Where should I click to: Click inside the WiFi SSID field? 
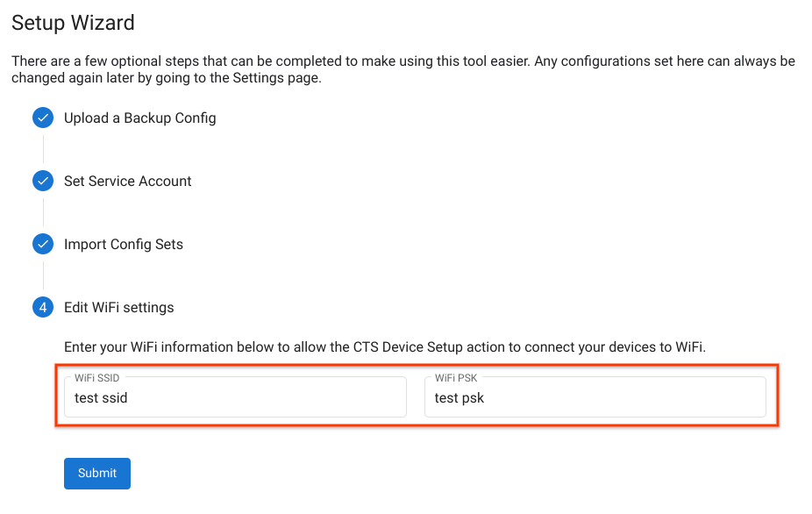[x=233, y=396]
